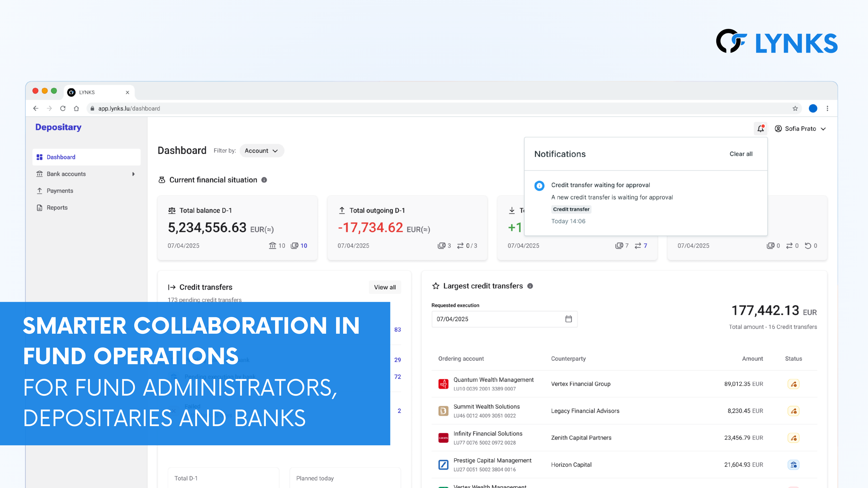The height and width of the screenshot is (488, 868).
Task: Click the info icon next to Largest credit transfers
Action: point(530,286)
